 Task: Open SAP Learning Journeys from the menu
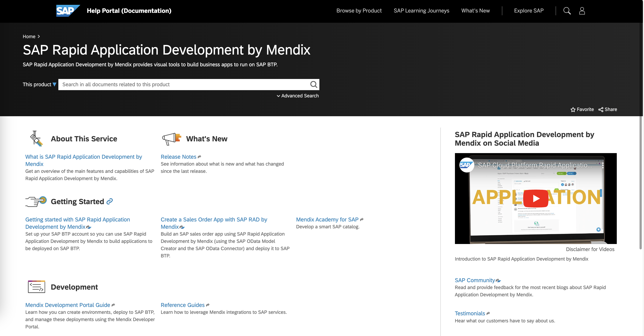coord(421,10)
